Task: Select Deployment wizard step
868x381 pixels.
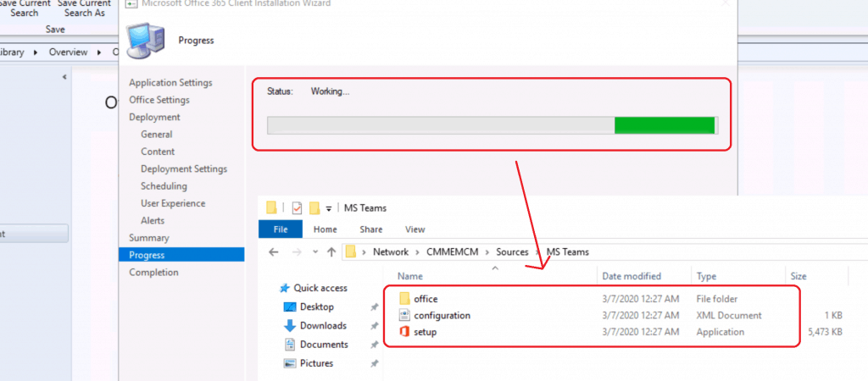Action: (154, 117)
